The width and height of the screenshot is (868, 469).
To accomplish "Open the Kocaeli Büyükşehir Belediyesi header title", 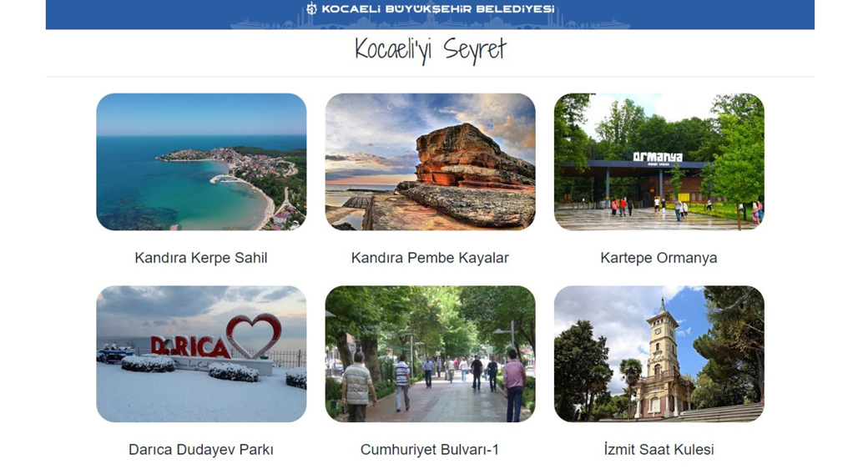I will [437, 9].
